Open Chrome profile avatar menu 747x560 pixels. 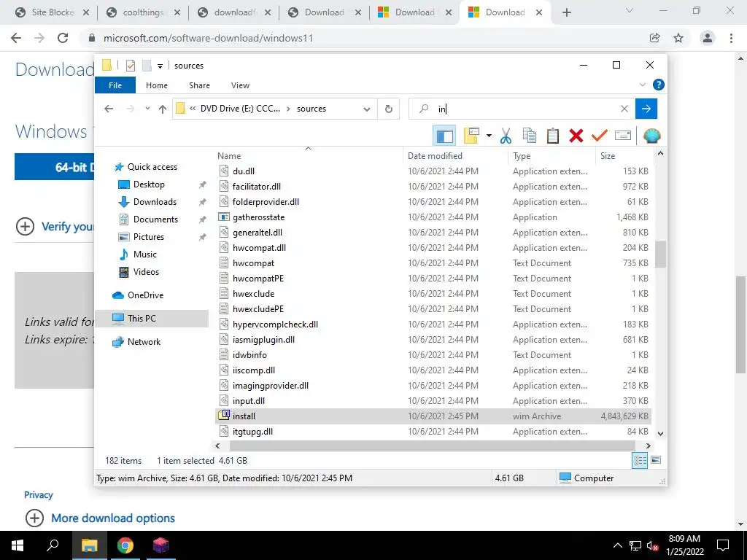[x=708, y=38]
